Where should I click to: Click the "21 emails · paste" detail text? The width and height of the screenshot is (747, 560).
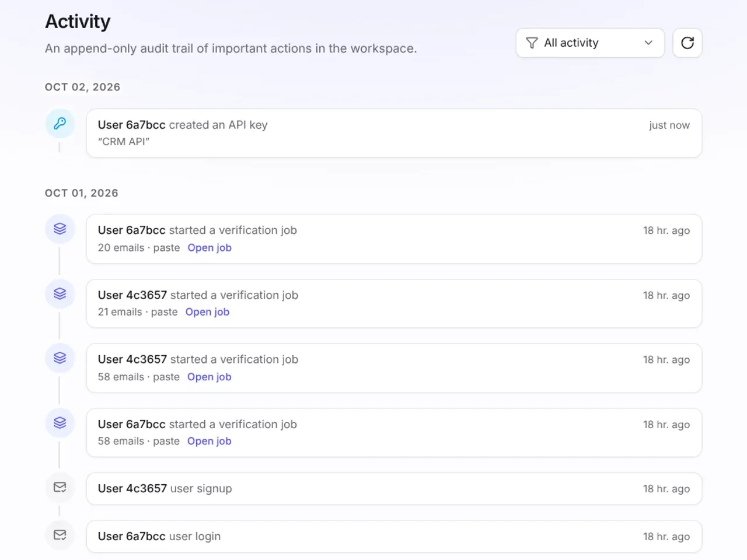[x=138, y=312]
